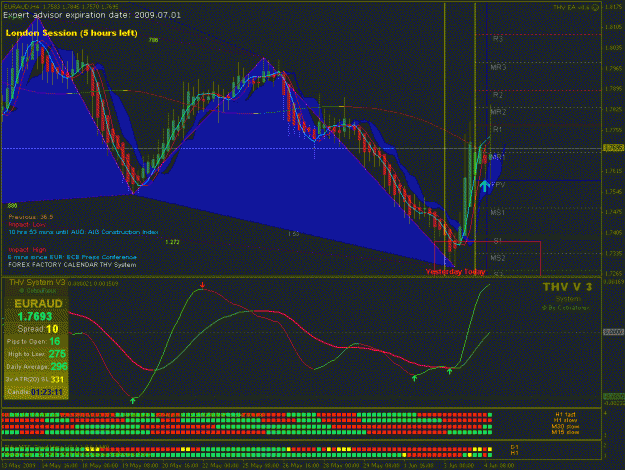Click the Pips to Open: 16 readout

tap(33, 341)
